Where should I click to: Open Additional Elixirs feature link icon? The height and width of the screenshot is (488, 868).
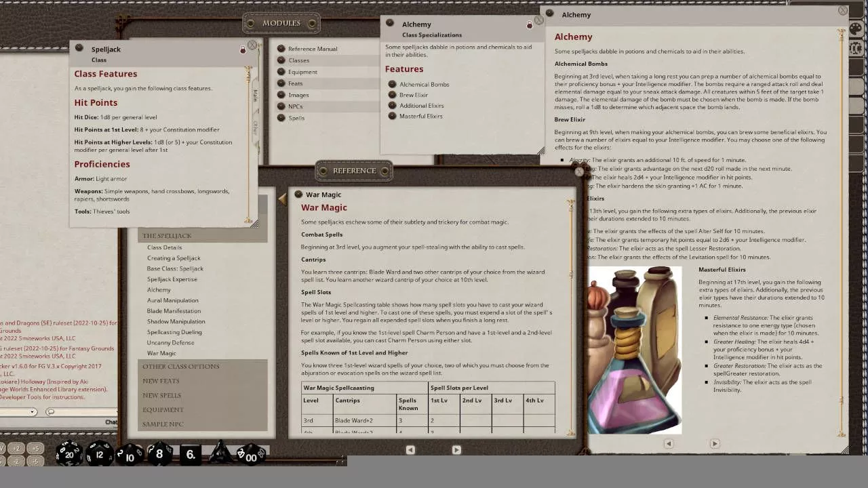(392, 106)
